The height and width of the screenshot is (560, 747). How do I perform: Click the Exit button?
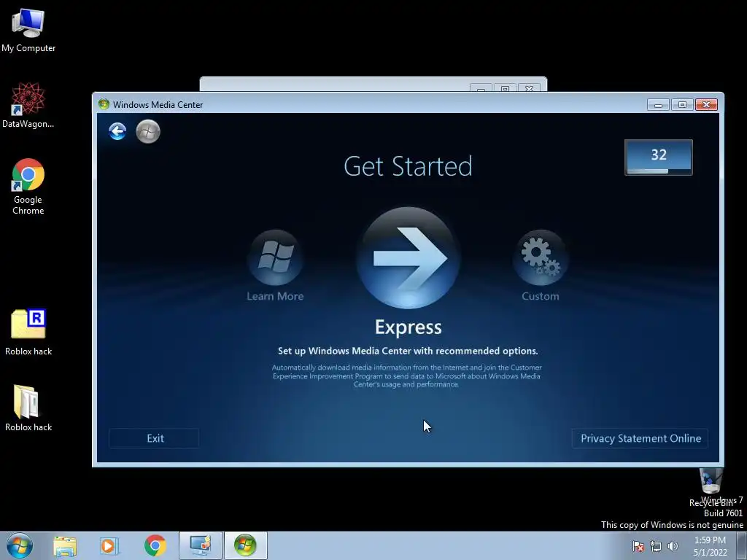[x=155, y=438]
